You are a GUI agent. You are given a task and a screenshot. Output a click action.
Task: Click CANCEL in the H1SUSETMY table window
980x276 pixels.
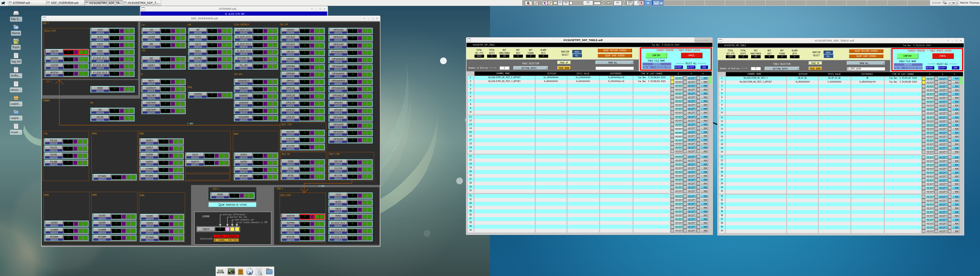tap(691, 55)
